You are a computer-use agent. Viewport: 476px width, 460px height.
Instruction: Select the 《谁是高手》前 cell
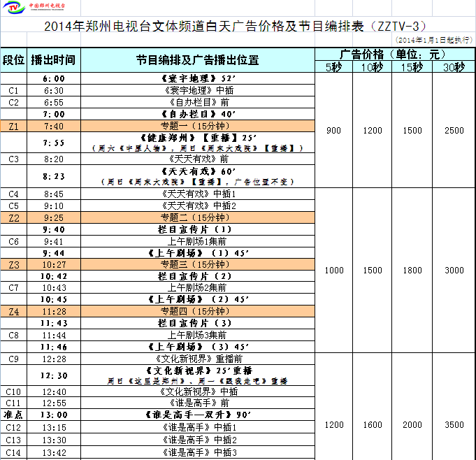[x=198, y=403]
